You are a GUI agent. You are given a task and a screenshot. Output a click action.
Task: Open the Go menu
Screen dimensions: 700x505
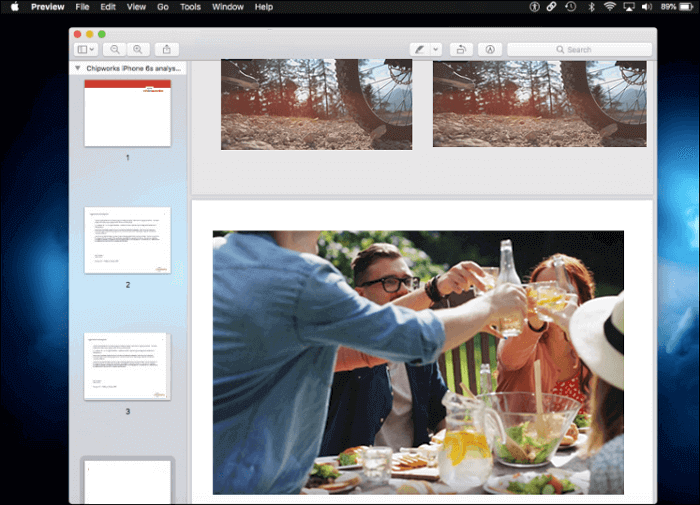163,7
